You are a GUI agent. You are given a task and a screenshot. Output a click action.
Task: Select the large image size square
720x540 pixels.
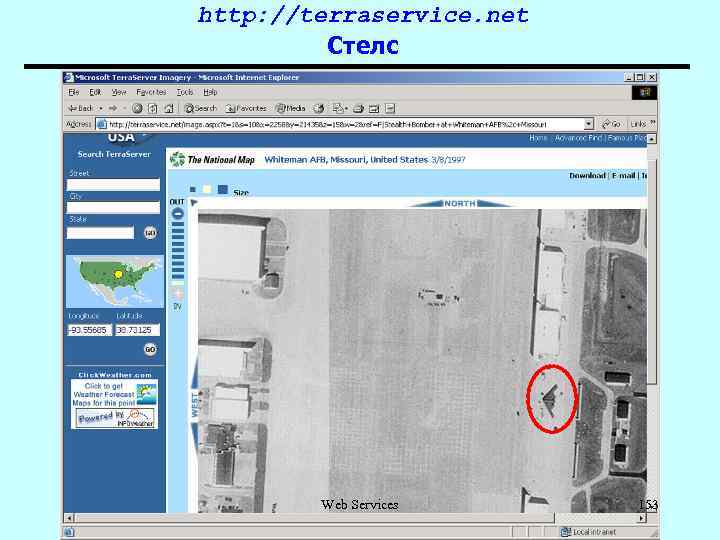[x=223, y=189]
